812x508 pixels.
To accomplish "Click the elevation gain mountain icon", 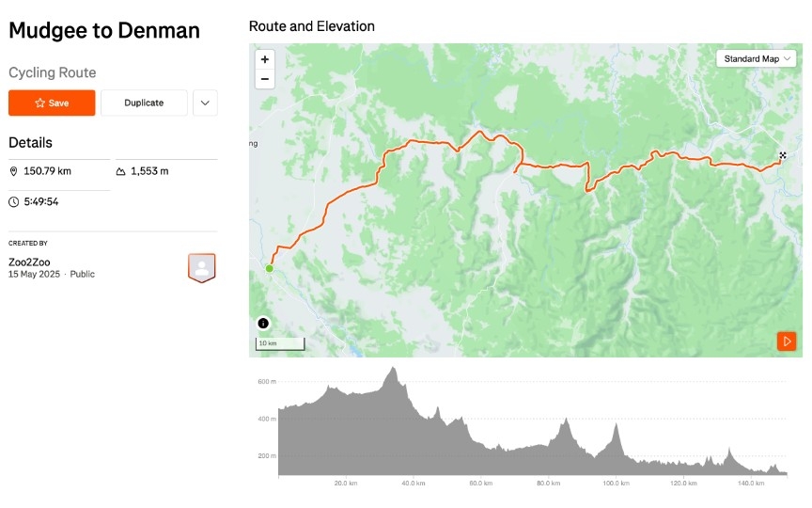I will click(x=120, y=171).
